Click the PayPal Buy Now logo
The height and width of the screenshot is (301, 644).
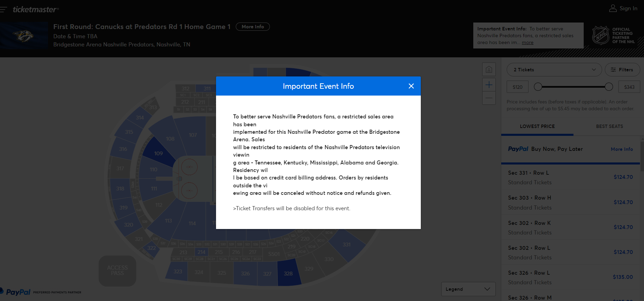[518, 149]
